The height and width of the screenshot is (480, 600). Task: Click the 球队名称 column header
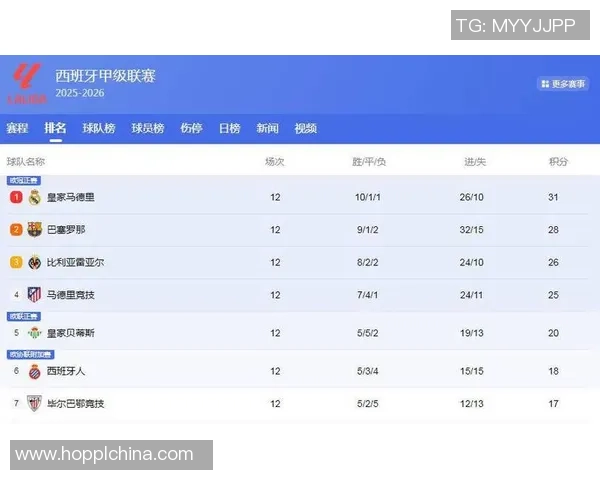click(26, 162)
